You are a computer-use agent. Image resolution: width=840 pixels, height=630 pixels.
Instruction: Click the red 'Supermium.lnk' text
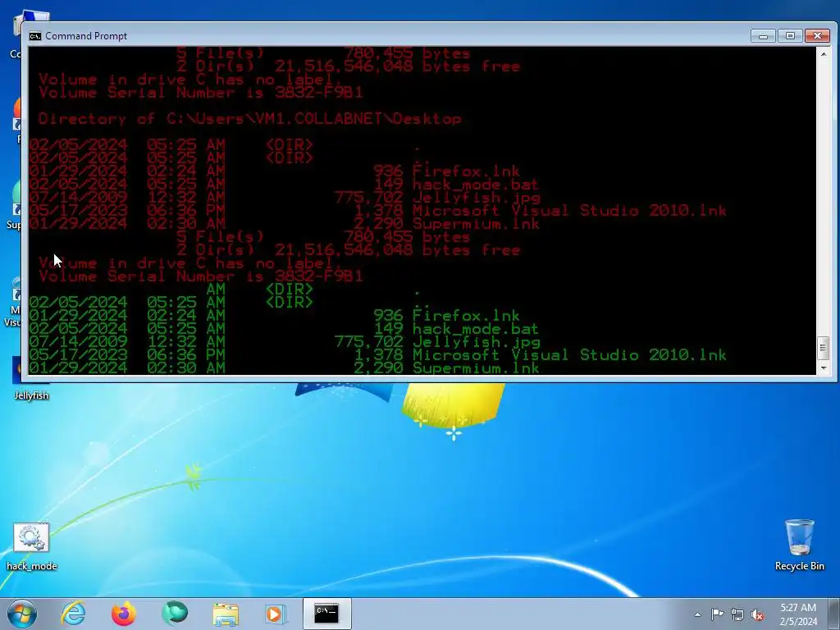[477, 224]
